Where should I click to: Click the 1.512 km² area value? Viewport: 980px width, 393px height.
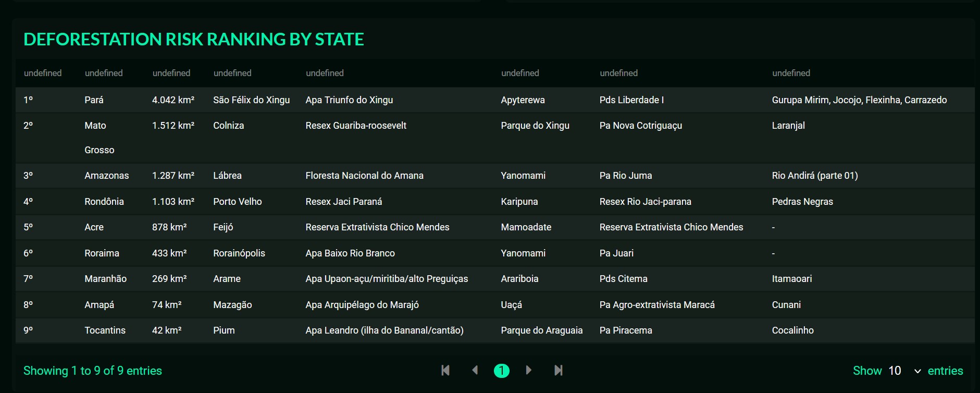point(173,126)
